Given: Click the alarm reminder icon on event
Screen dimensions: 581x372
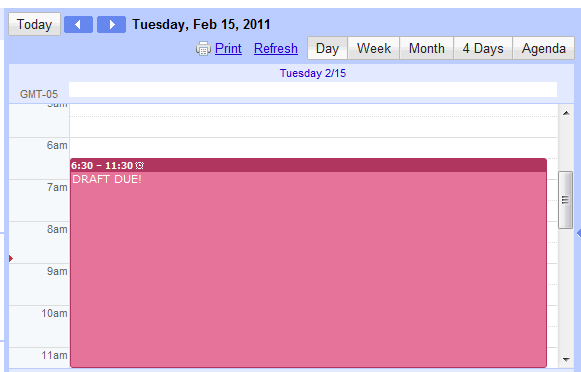Looking at the screenshot, I should click(x=139, y=165).
